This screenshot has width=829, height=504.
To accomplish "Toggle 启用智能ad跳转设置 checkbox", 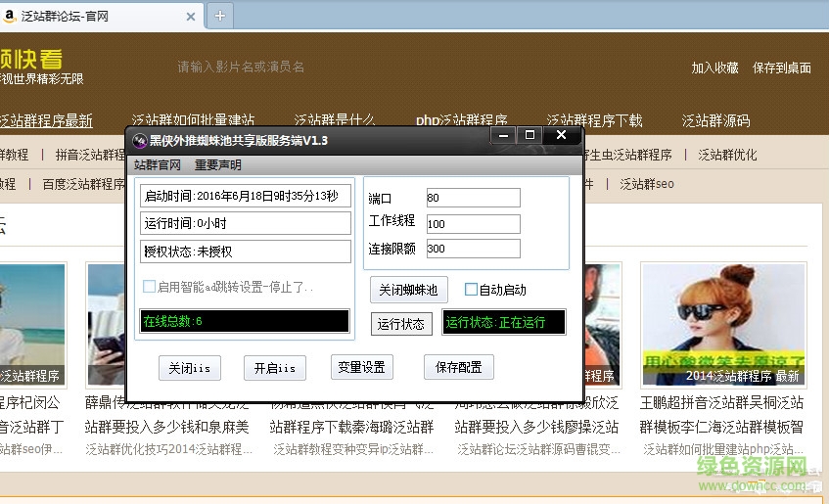I will [150, 287].
